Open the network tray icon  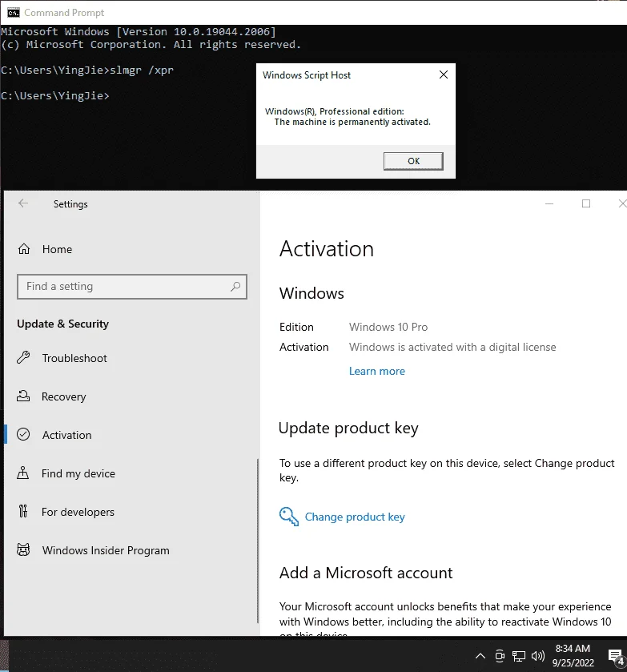[519, 656]
